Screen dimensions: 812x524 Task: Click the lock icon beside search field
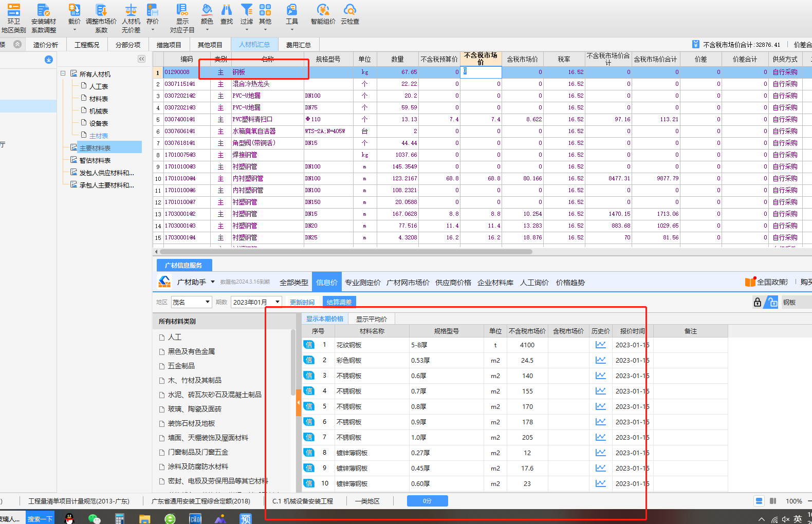tap(758, 302)
